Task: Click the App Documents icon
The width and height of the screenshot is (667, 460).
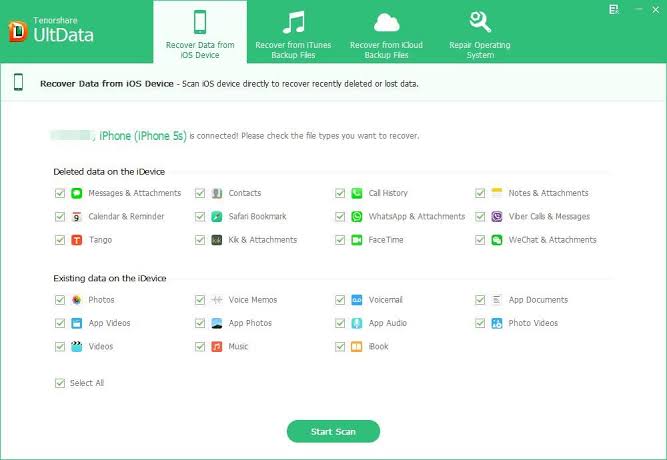Action: 496,300
